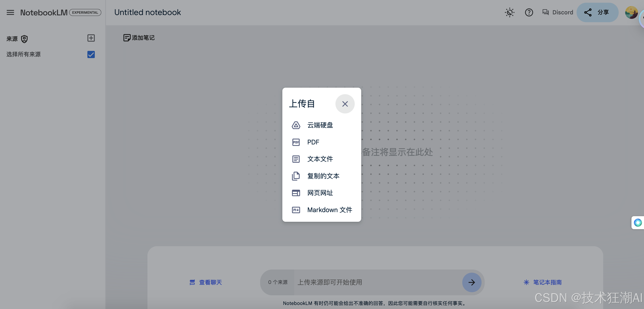Click the 分享 share button
The image size is (644, 309).
[x=597, y=12]
